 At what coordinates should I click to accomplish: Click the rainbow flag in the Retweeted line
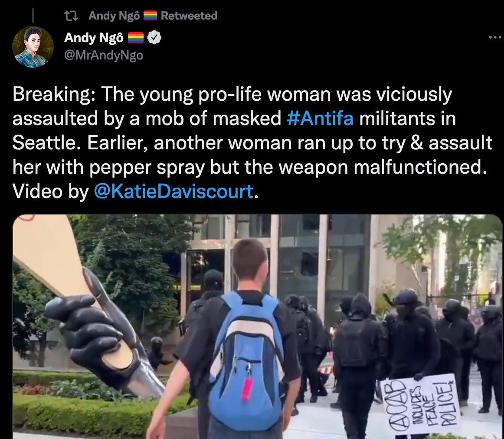click(150, 16)
